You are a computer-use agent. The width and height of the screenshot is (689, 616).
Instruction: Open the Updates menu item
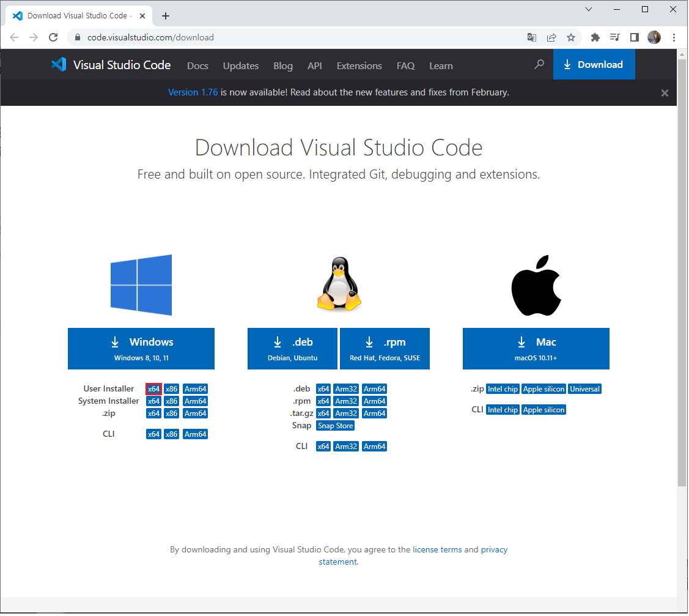(x=241, y=65)
